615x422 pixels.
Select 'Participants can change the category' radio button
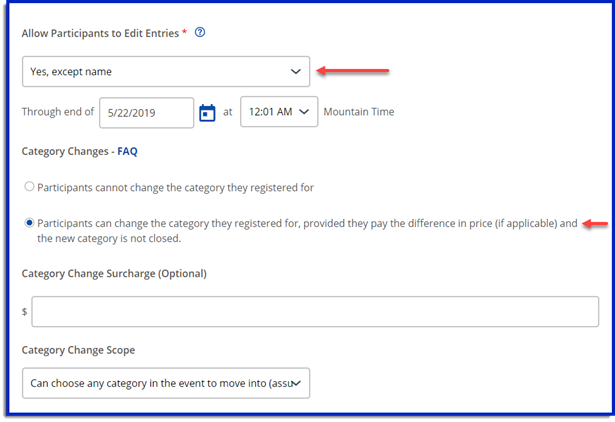29,223
